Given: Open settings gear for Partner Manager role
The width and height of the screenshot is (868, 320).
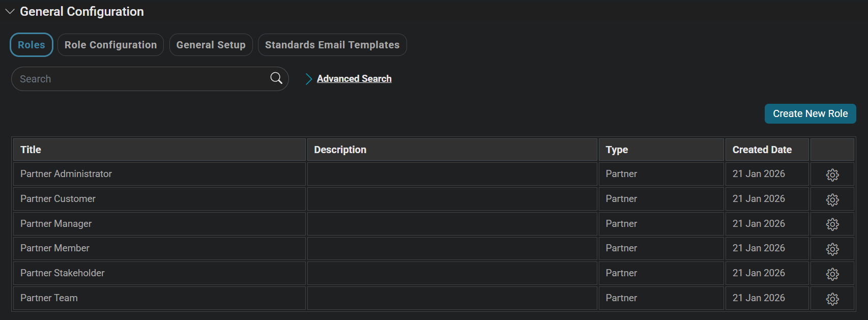Looking at the screenshot, I should (x=832, y=224).
